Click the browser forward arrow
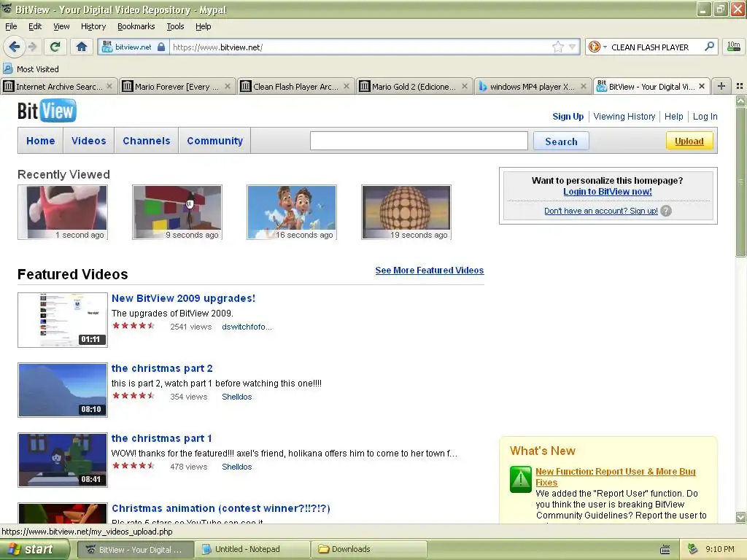This screenshot has width=747, height=560. 32,47
